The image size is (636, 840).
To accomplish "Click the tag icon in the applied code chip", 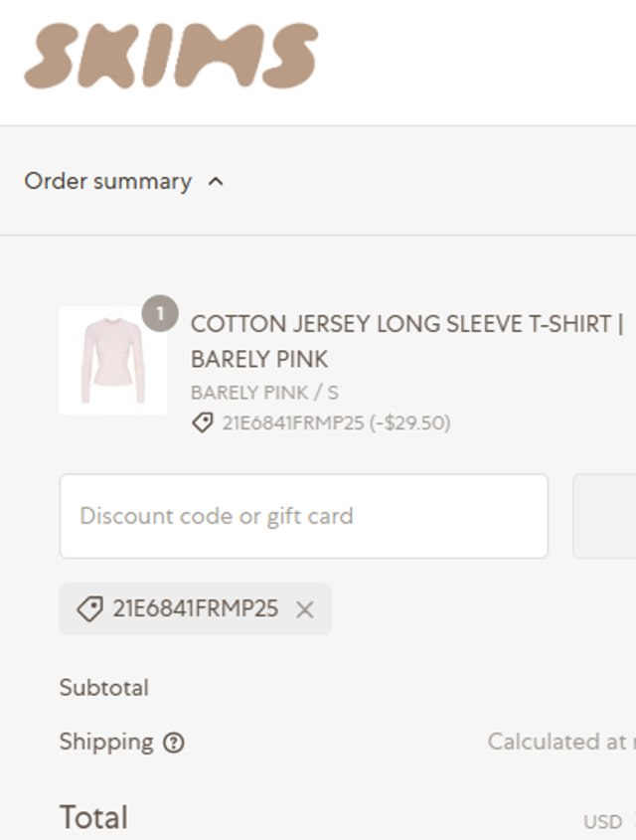I will [x=89, y=608].
